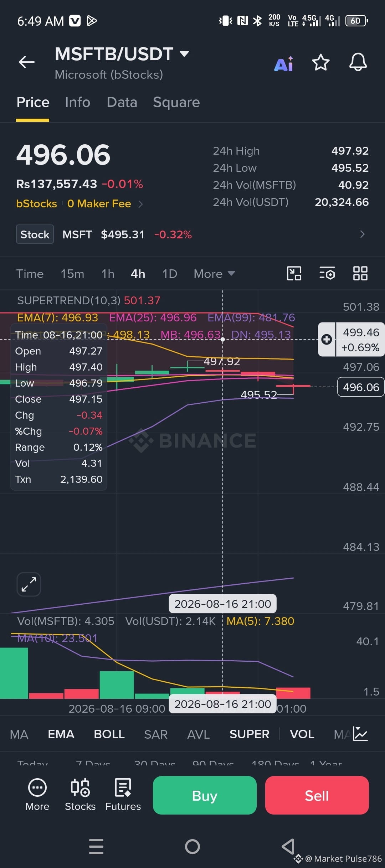Expand chart to fullscreen
Viewport: 385px width, 868px height.
point(29,584)
